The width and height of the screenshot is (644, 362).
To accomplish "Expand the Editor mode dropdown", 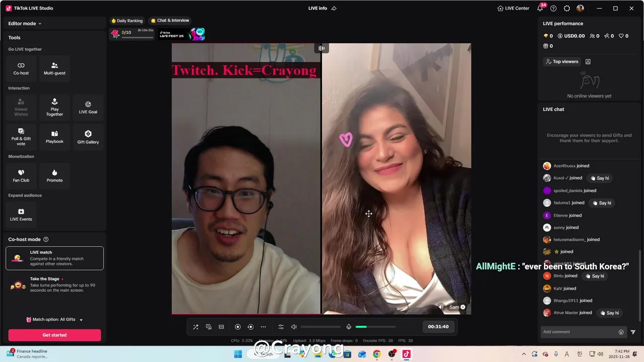I will pyautogui.click(x=25, y=24).
